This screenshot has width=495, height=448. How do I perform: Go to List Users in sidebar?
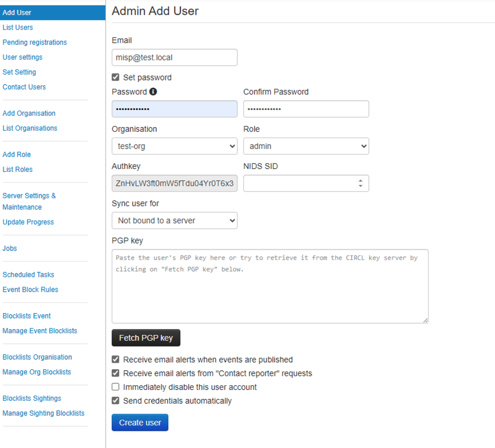[18, 28]
